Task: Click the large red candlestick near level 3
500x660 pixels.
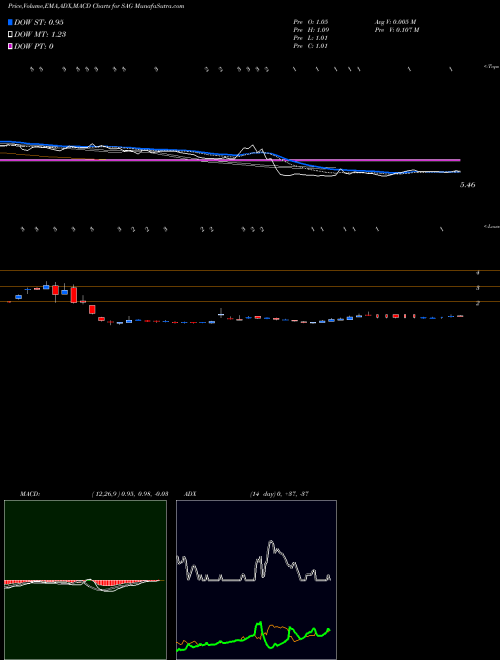Action: point(74,295)
